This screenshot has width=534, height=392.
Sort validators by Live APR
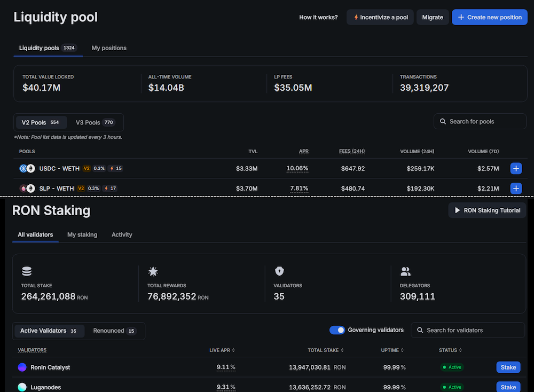(x=222, y=350)
